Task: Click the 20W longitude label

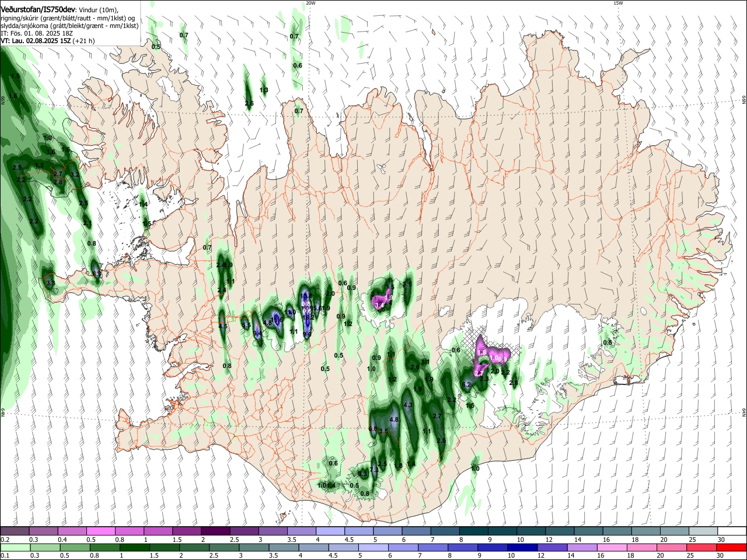Action: [x=310, y=3]
